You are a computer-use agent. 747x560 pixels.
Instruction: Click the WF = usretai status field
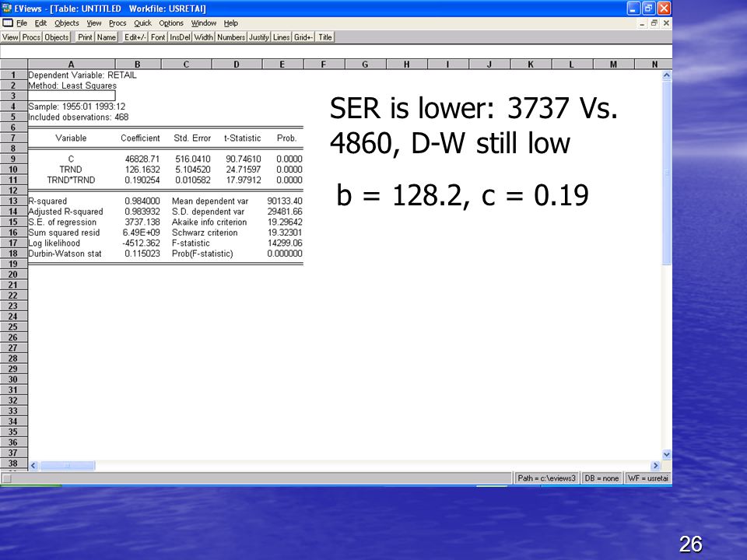tap(648, 478)
